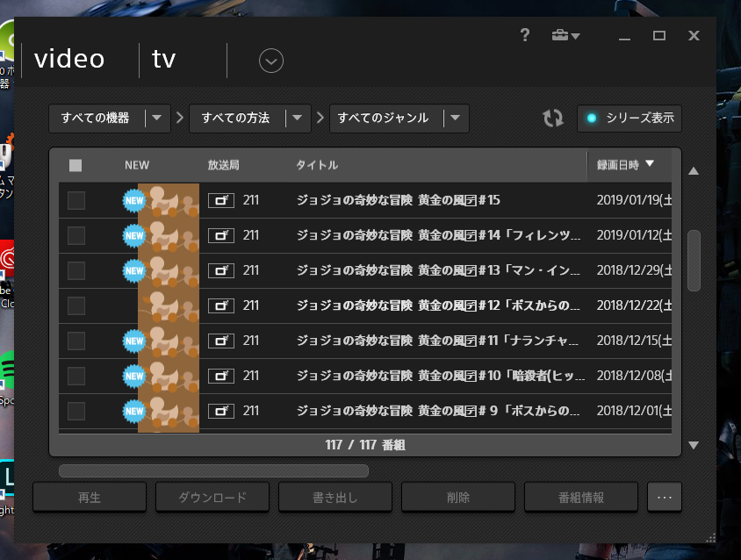Viewport: 741px width, 560px height.
Task: Check the box for episode #12
Action: pos(76,305)
